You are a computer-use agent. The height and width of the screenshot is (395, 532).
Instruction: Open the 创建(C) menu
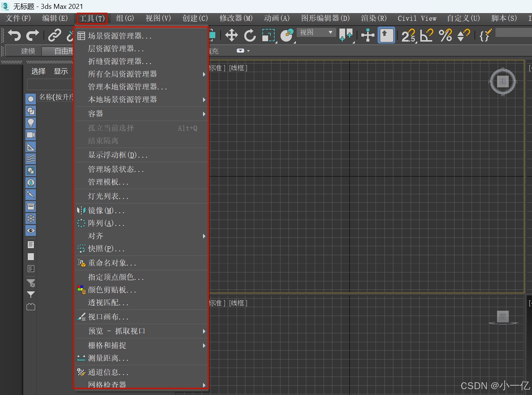[195, 18]
